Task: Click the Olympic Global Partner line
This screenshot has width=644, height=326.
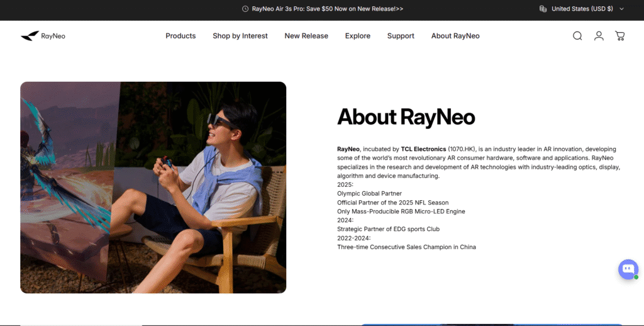Action: [x=369, y=193]
